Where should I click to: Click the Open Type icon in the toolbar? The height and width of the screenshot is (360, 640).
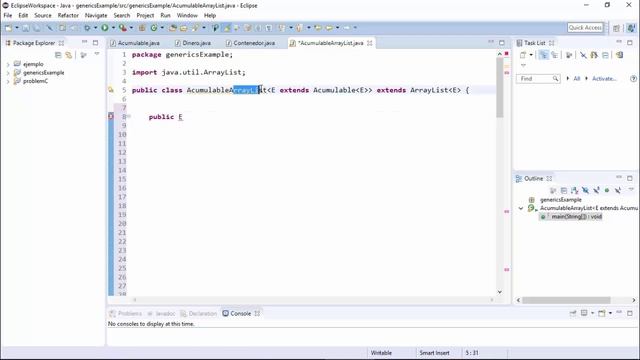(173, 28)
